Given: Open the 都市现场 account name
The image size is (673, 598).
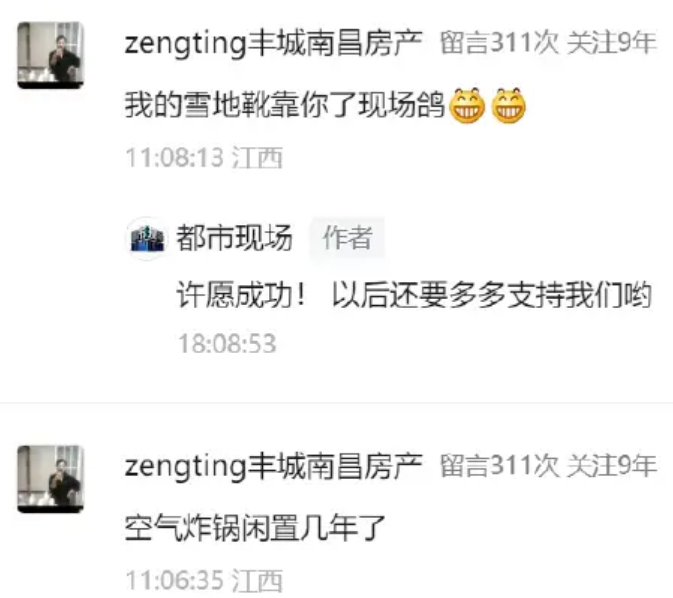Looking at the screenshot, I should [234, 237].
